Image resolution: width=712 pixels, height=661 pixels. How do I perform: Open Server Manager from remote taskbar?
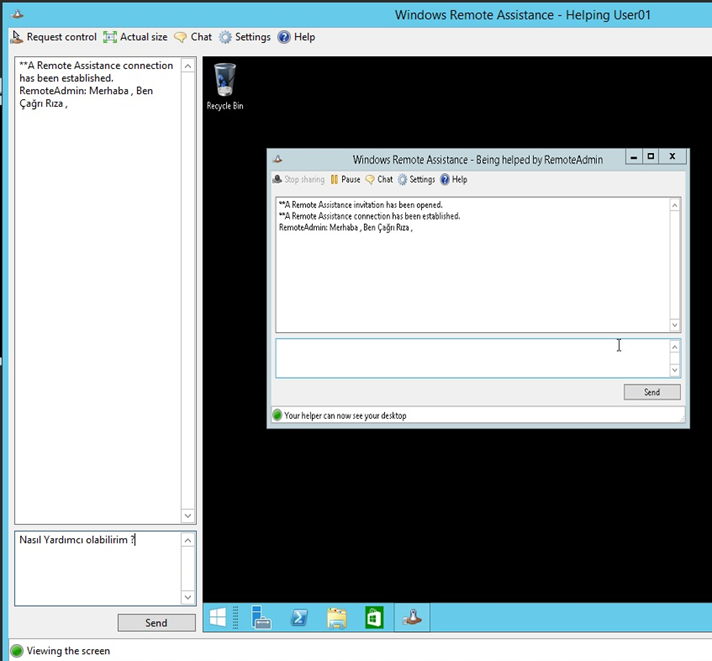[x=261, y=618]
